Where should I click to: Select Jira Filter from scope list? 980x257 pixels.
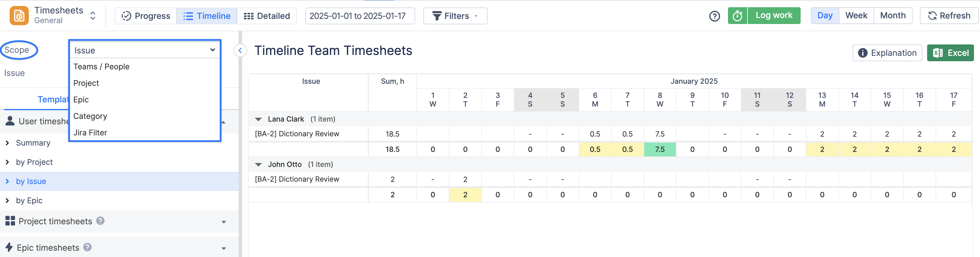90,133
